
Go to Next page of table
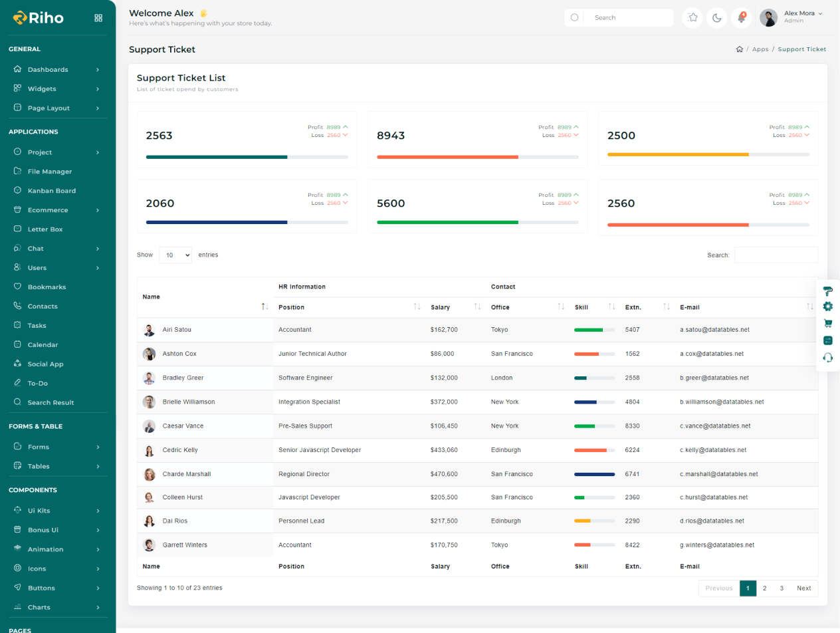coord(803,588)
